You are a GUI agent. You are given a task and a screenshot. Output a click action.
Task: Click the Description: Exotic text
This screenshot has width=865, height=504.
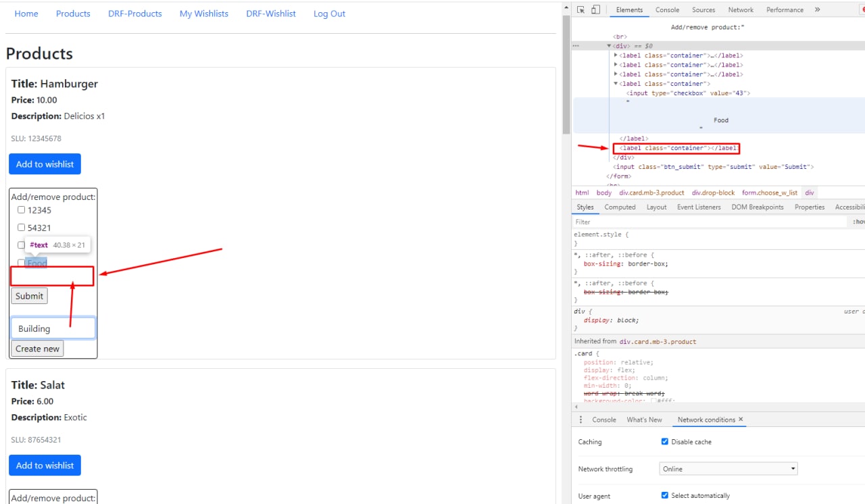click(x=49, y=418)
